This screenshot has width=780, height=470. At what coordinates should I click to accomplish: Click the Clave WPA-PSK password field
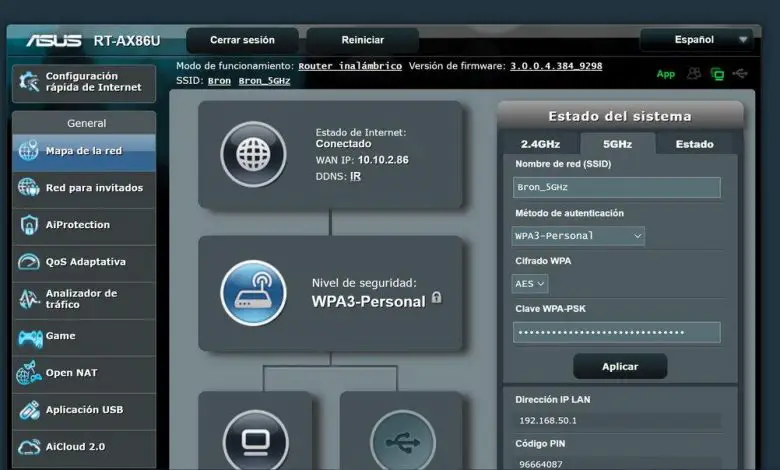point(617,332)
